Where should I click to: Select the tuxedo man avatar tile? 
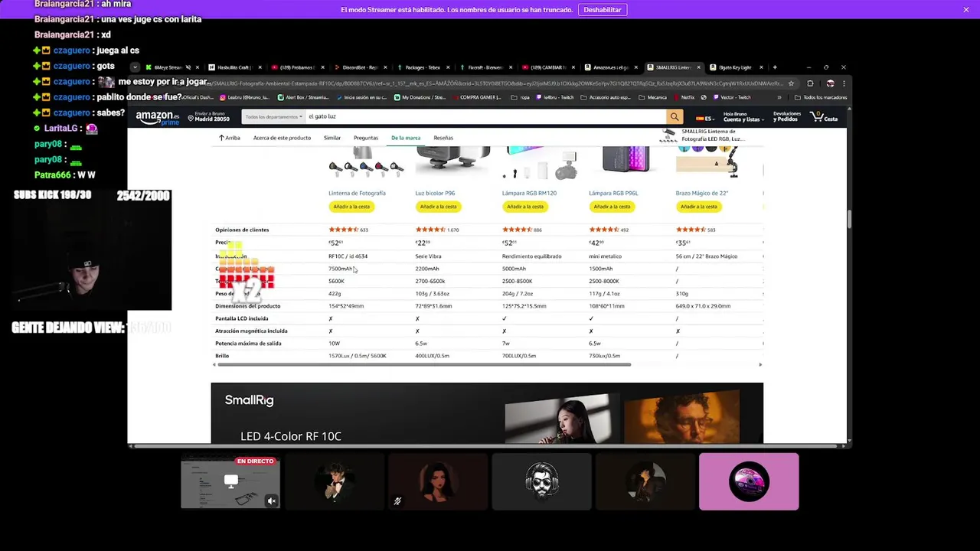pos(335,481)
